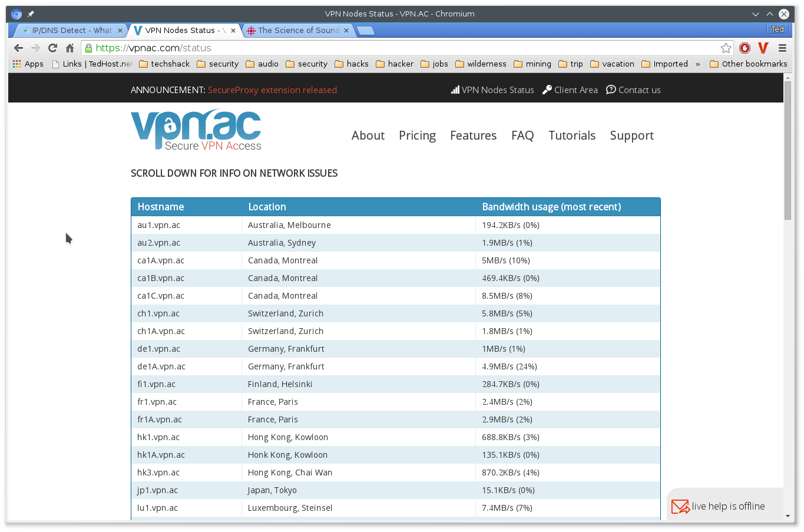Click SecureProxy extension released link
The image size is (804, 532).
272,90
